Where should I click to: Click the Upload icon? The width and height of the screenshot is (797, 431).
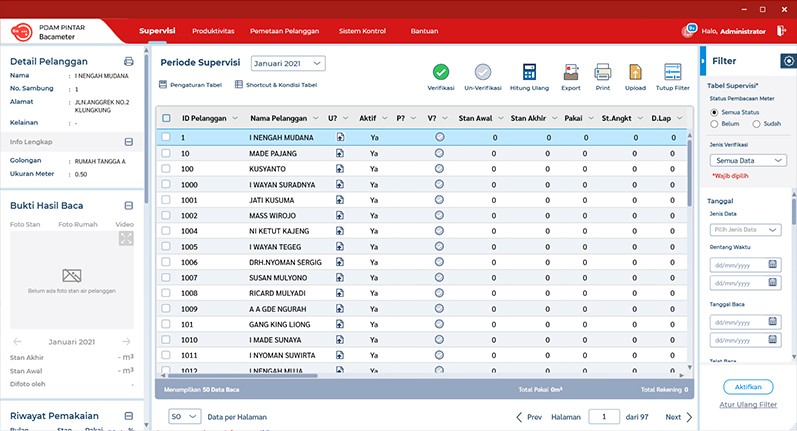tap(635, 72)
